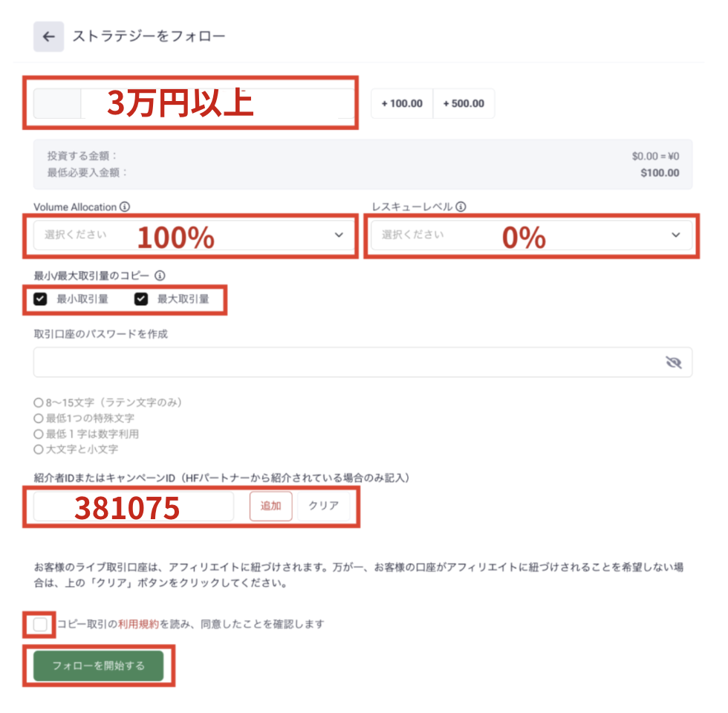Screen dimensions: 728x713
Task: Expand the レスキューレベル dropdown
Action: pyautogui.click(x=532, y=235)
